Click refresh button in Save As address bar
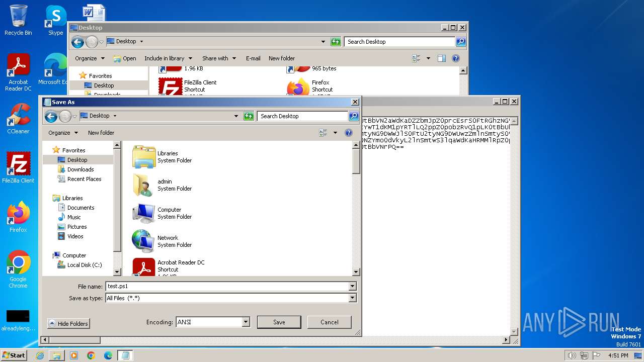This screenshot has width=644, height=362. coord(249,116)
